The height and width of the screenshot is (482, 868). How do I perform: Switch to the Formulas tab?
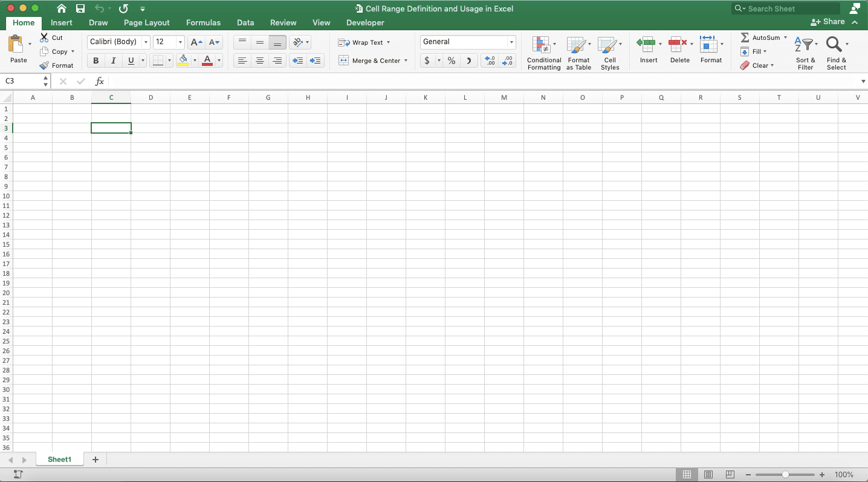(x=203, y=22)
